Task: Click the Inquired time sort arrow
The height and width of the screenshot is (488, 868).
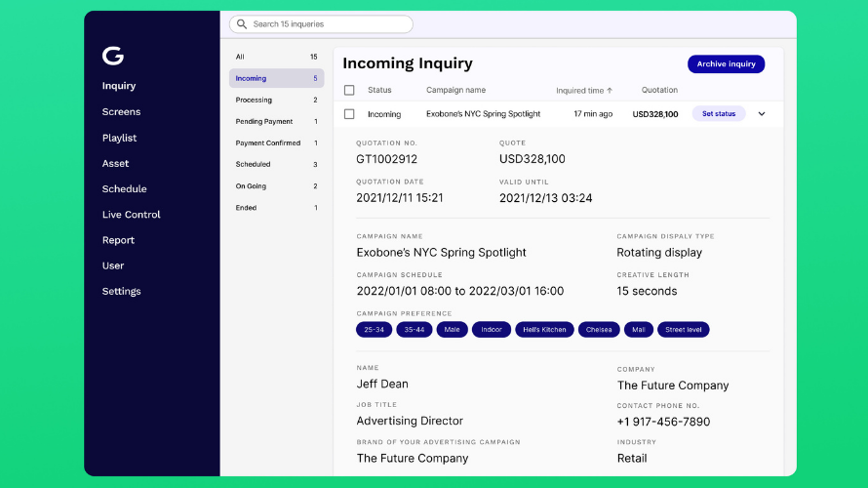Action: coord(610,91)
